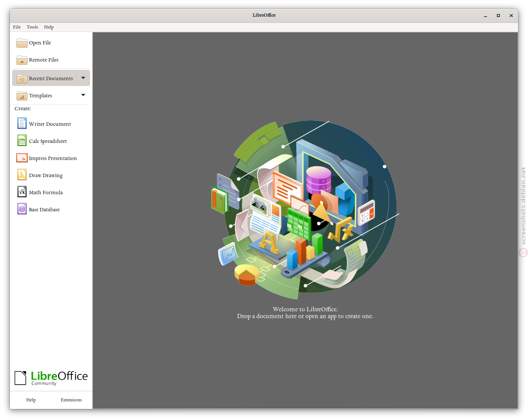Create a new Base Database via label
This screenshot has width=528, height=420.
(x=44, y=209)
